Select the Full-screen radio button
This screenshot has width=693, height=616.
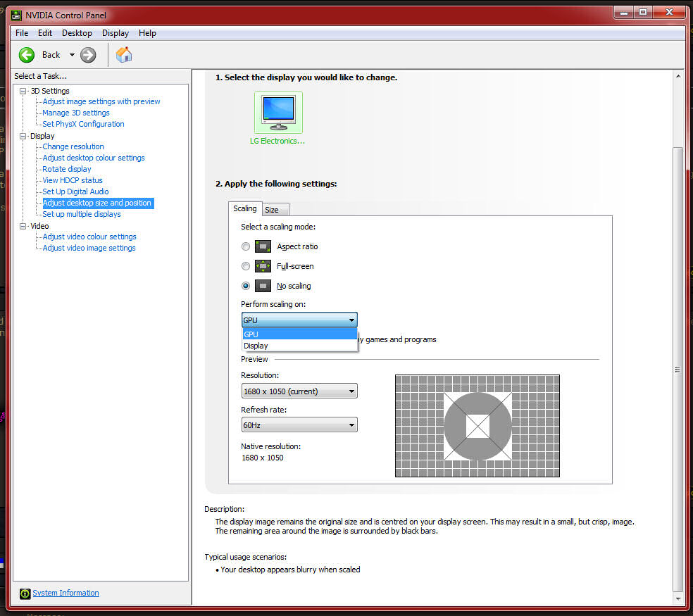pyautogui.click(x=246, y=266)
